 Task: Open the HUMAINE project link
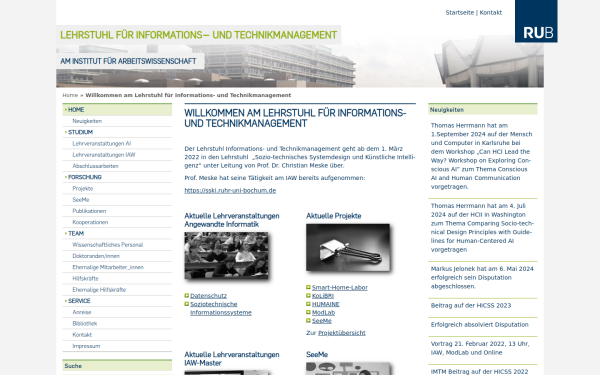(x=326, y=304)
